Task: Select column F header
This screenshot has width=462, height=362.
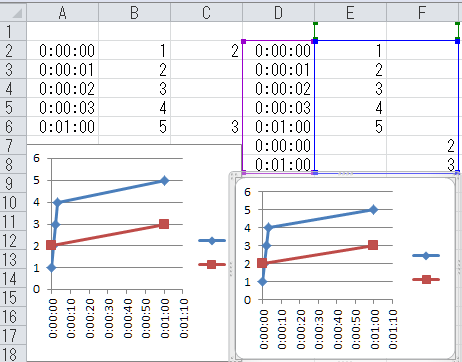Action: tap(423, 13)
